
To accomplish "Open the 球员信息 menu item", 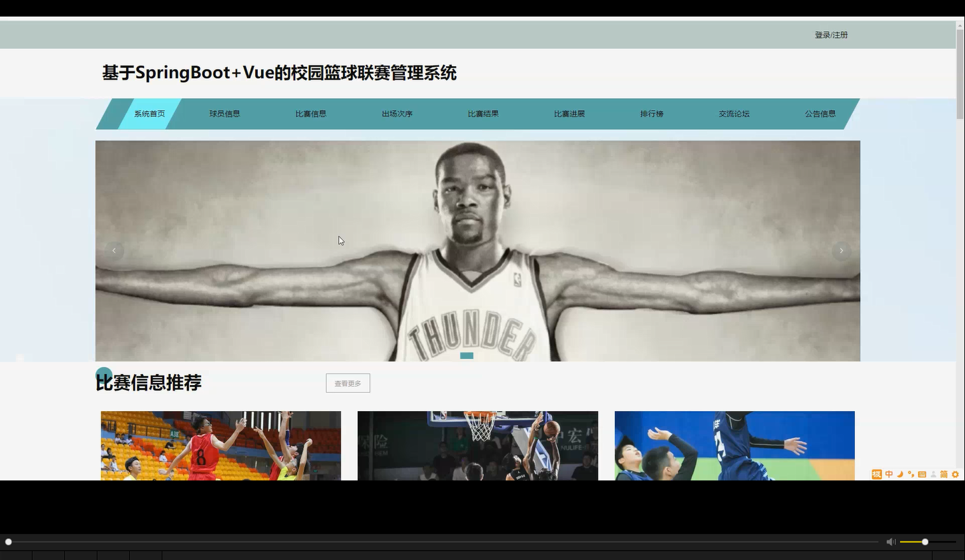I will (225, 114).
